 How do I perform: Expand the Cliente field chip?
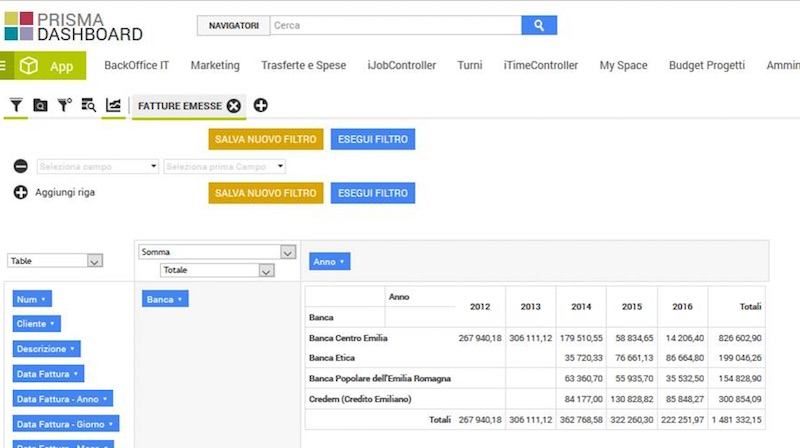tap(36, 323)
